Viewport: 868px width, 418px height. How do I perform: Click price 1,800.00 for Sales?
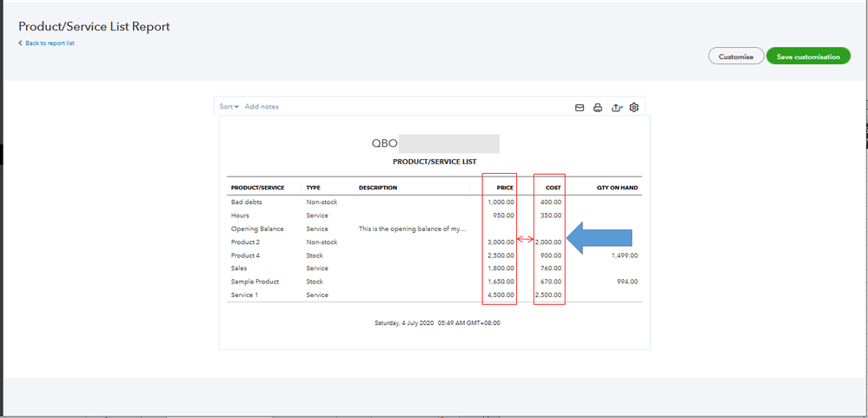[x=501, y=268]
